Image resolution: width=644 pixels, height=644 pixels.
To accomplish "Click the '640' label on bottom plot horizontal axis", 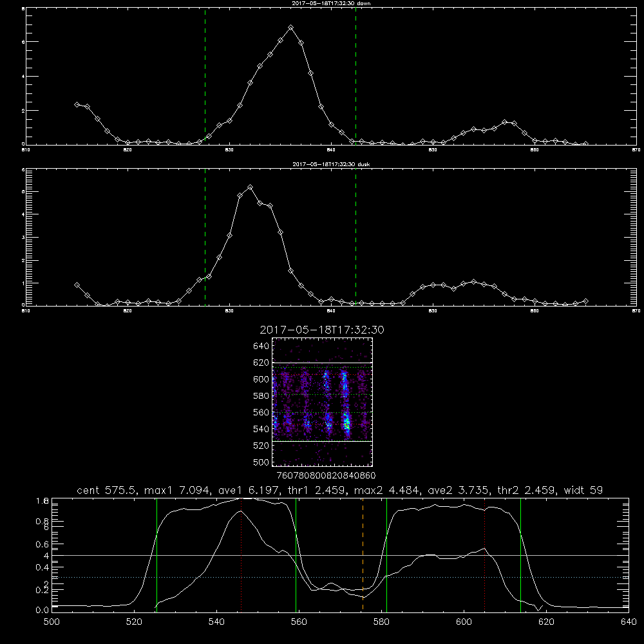I will (x=629, y=622).
